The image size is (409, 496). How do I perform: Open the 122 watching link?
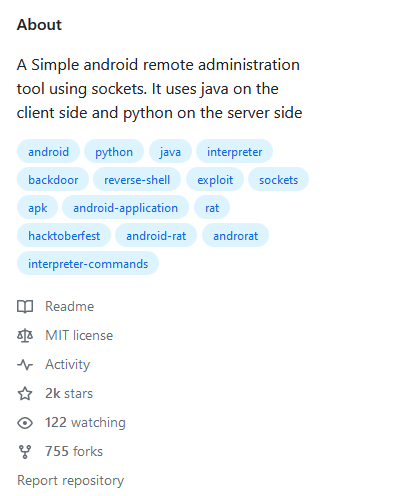pos(85,423)
